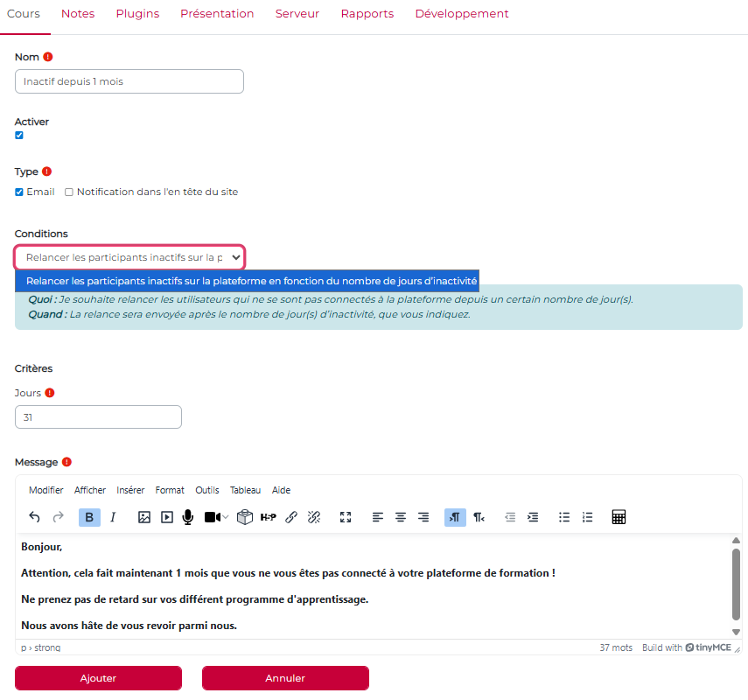
Task: Uncheck the Email type checkbox
Action: coord(19,192)
